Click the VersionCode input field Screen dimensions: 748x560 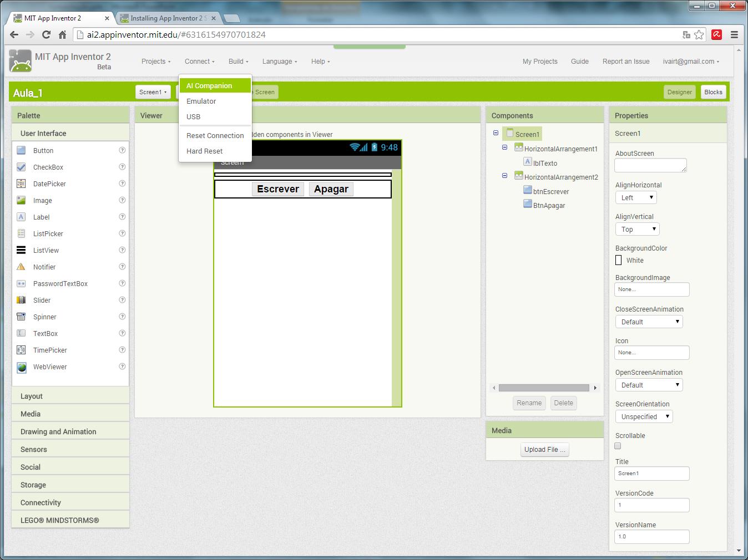point(652,505)
